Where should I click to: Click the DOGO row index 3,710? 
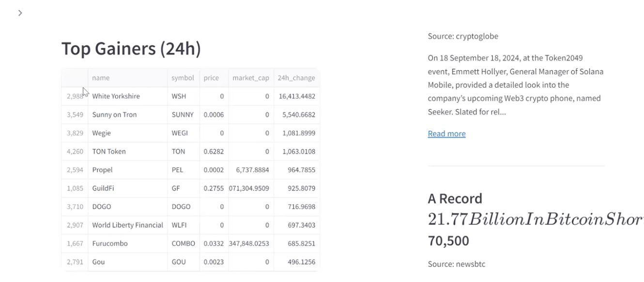(x=75, y=207)
